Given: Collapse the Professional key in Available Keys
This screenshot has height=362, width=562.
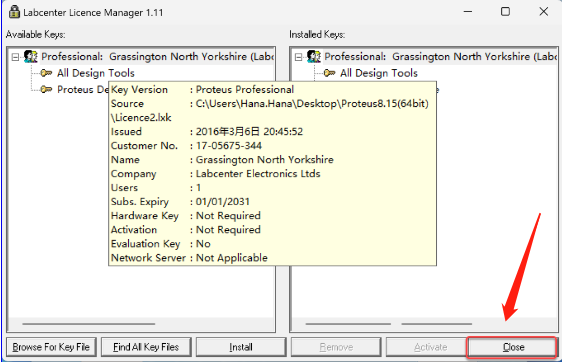Looking at the screenshot, I should (x=15, y=57).
